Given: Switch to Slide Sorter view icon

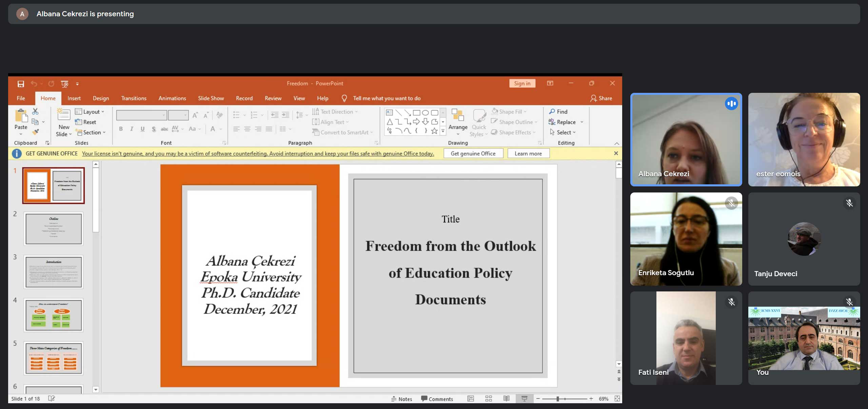Looking at the screenshot, I should coord(488,399).
